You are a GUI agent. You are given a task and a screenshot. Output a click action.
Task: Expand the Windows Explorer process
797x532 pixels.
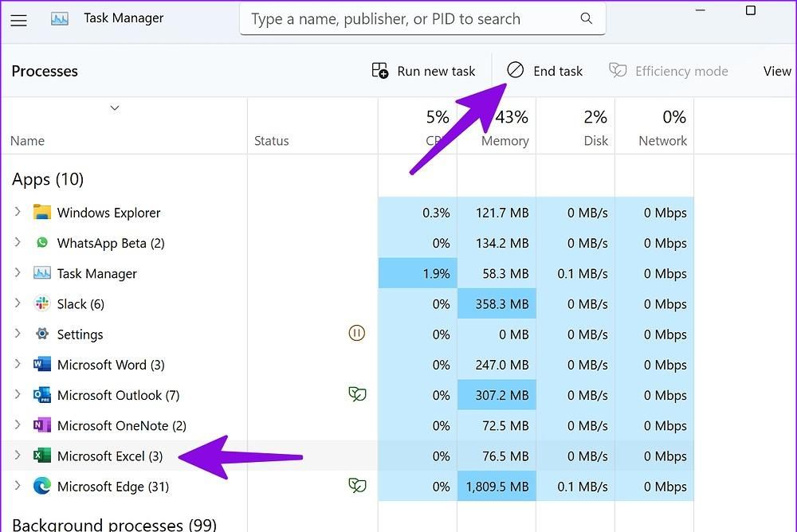pos(18,212)
